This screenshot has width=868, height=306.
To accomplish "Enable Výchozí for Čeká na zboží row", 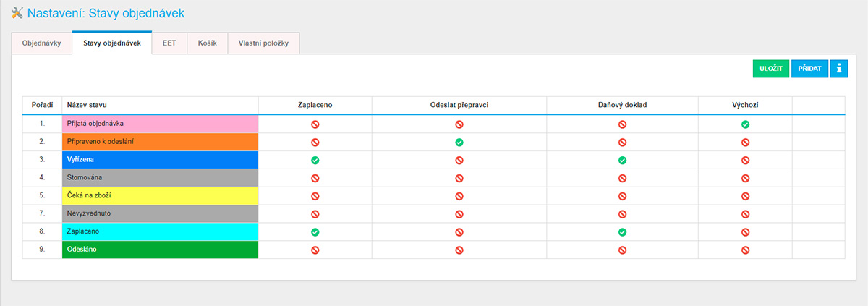I will pos(745,196).
